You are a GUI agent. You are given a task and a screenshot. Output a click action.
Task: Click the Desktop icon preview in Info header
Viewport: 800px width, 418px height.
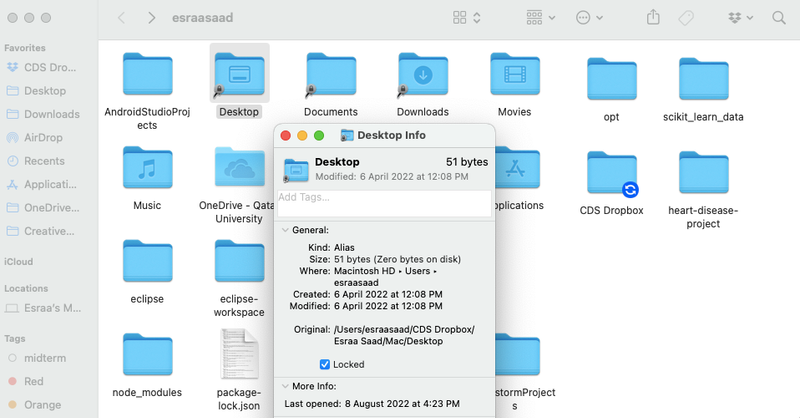point(296,170)
